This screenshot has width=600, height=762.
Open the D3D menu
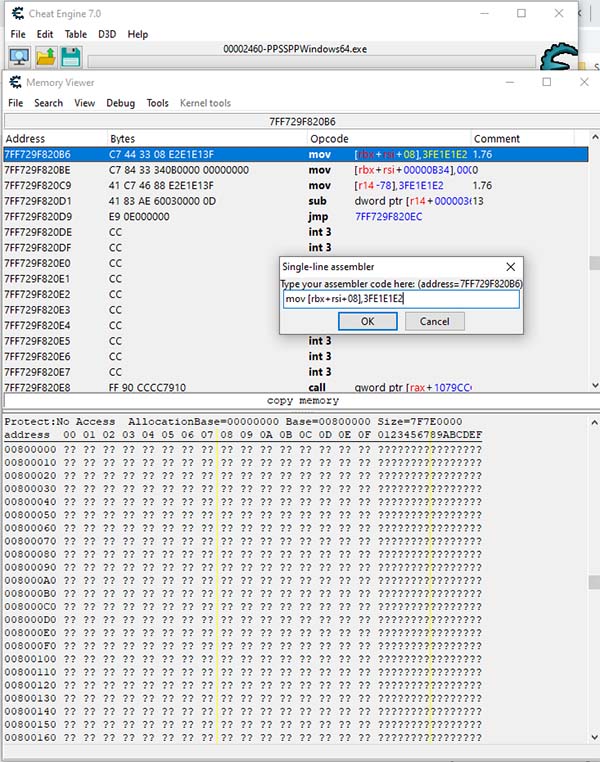pyautogui.click(x=107, y=34)
